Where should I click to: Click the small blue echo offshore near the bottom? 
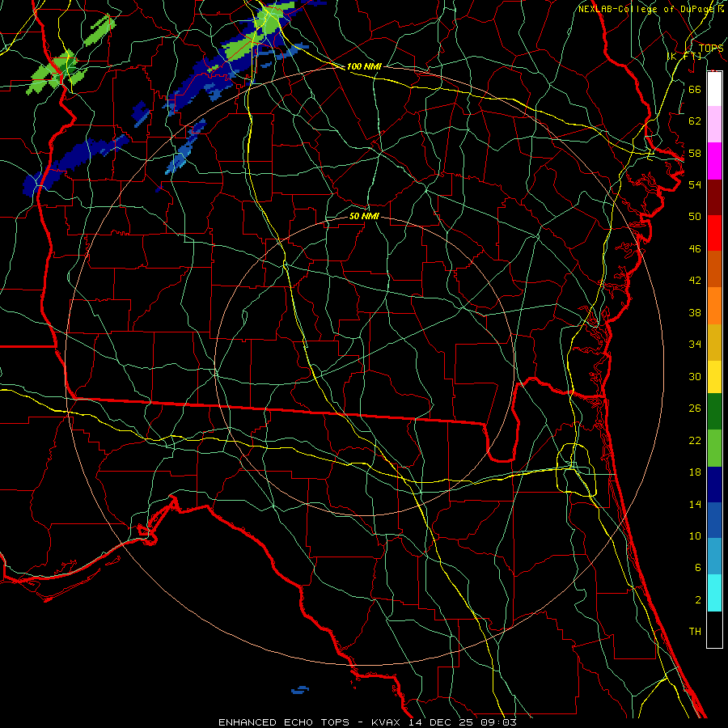point(300,689)
